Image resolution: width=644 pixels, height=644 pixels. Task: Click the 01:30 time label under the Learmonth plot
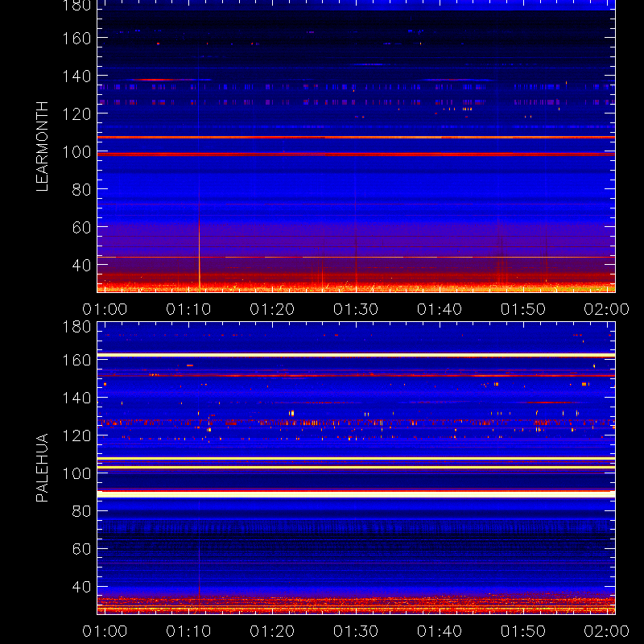(x=356, y=309)
